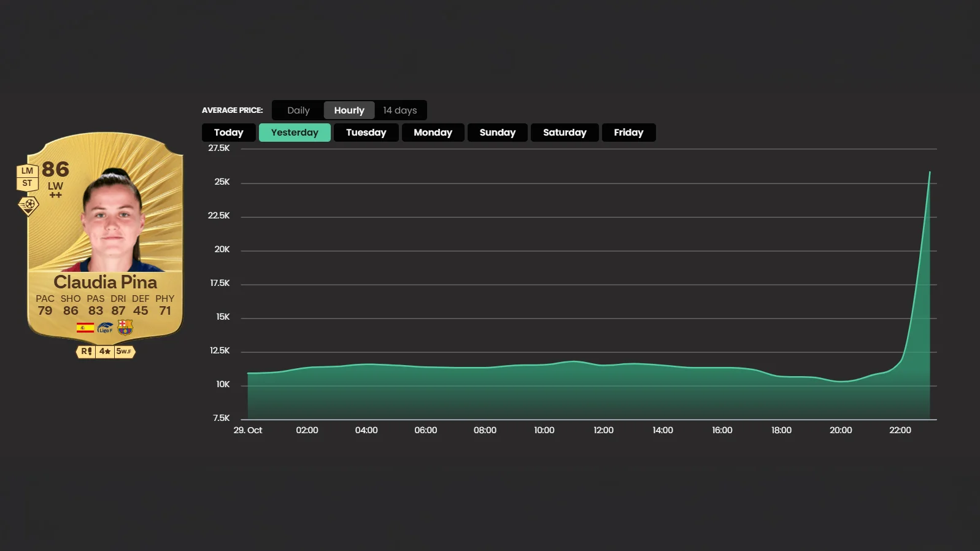Click Claudia Pina's player portrait

tap(113, 220)
